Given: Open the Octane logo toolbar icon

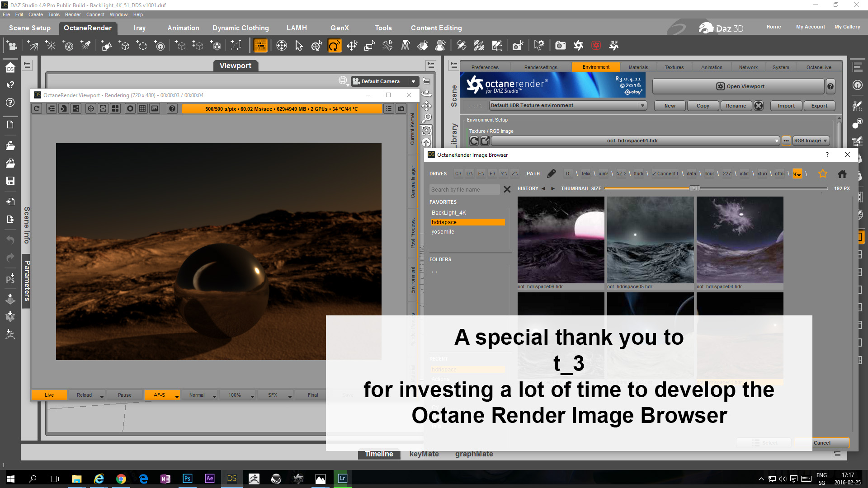Looking at the screenshot, I should point(579,45).
